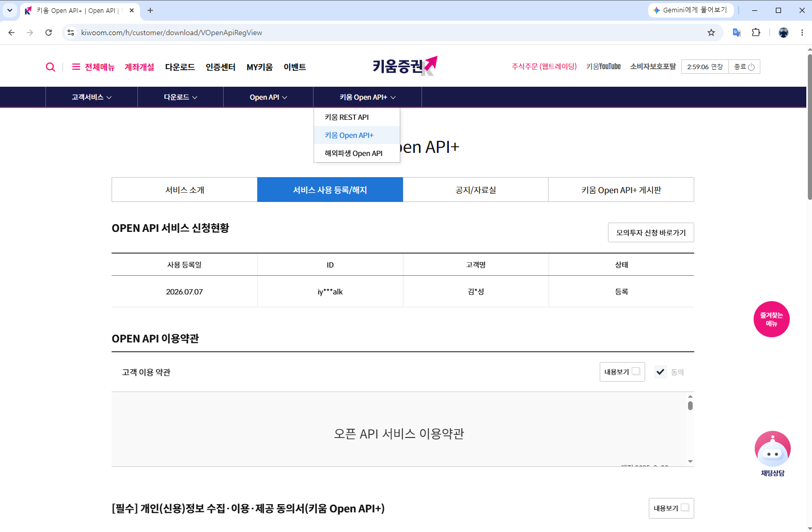The image size is (812, 532).
Task: Open the 계좌개설 link in top menu
Action: [x=139, y=67]
